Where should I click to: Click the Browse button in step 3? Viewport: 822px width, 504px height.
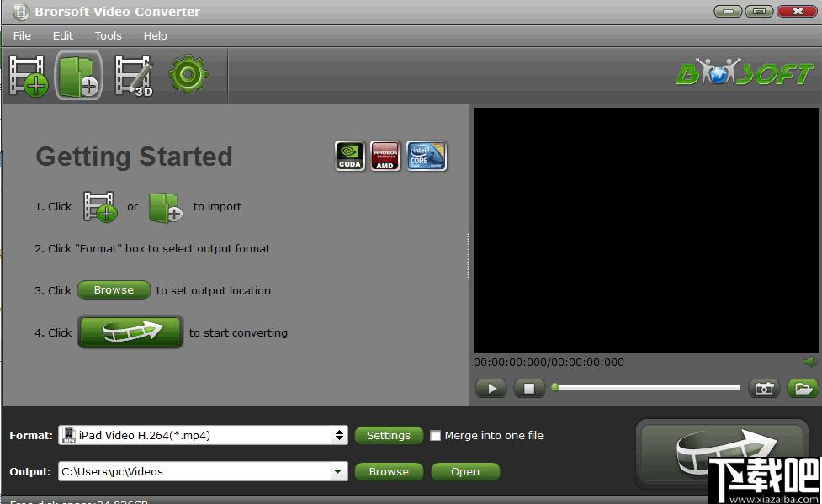click(114, 290)
